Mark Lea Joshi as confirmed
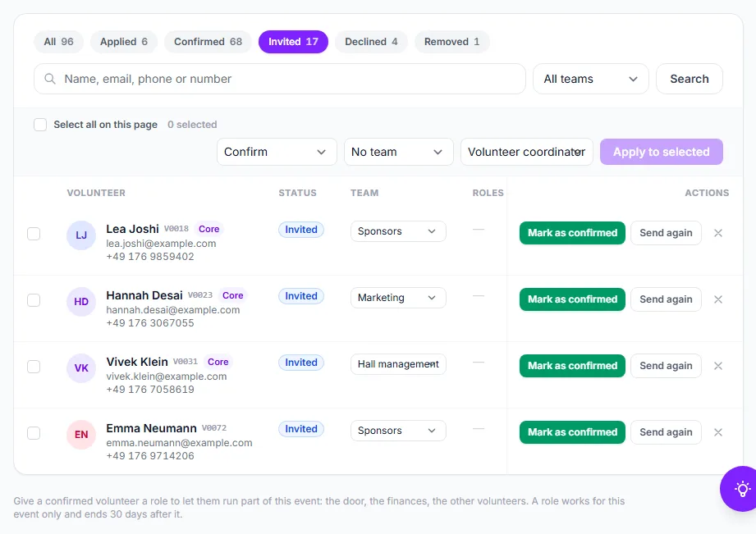756x534 pixels. (x=572, y=233)
